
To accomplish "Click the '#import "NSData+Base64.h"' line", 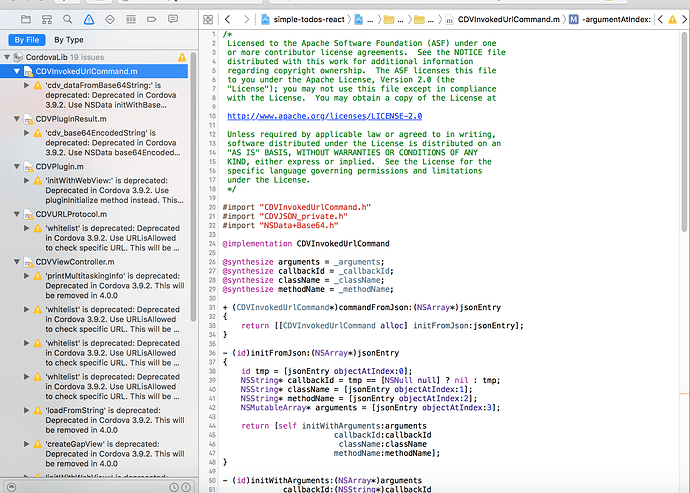I will (280, 225).
